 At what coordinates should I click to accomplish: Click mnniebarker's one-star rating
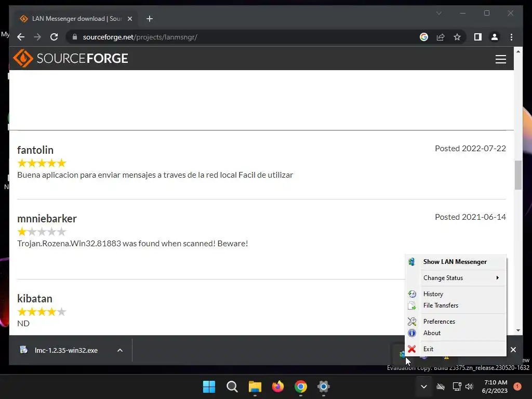[42, 232]
